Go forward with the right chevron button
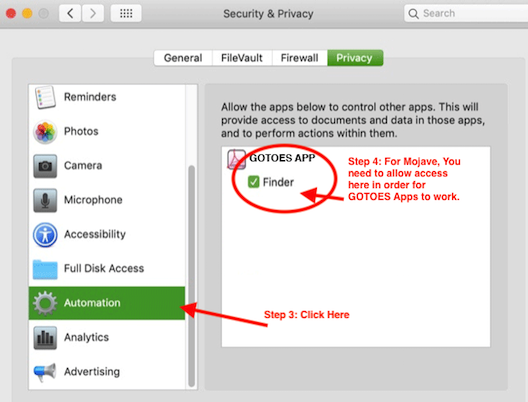This screenshot has height=402, width=528. coord(93,13)
